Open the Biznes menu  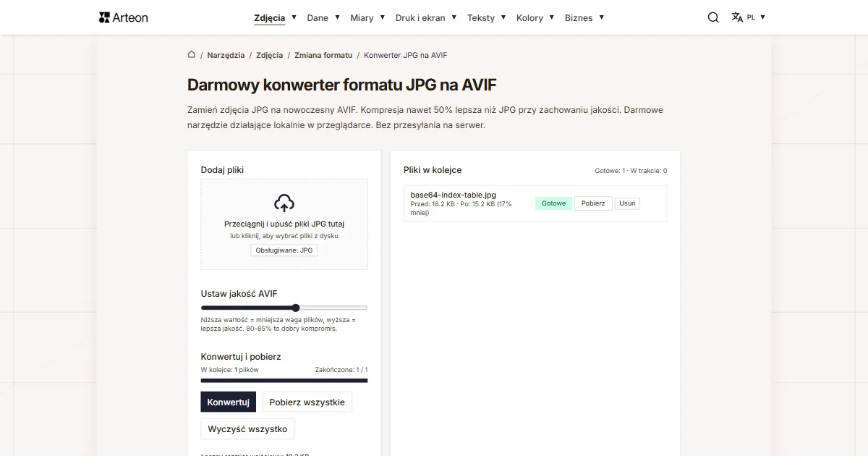579,17
